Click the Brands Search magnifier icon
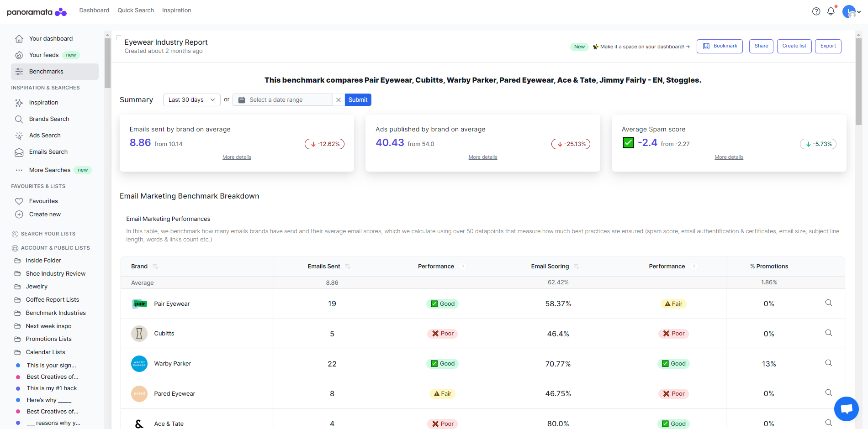This screenshot has height=429, width=868. point(19,119)
